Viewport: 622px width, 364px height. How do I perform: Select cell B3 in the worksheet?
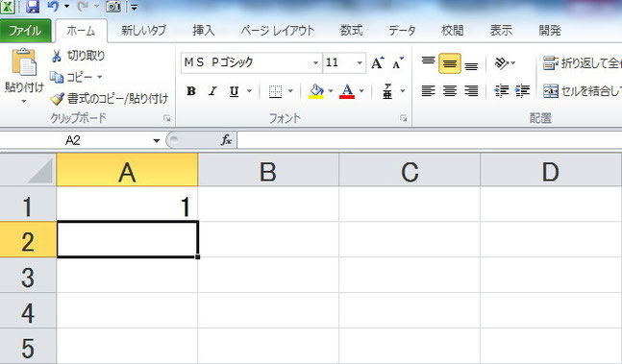[268, 276]
